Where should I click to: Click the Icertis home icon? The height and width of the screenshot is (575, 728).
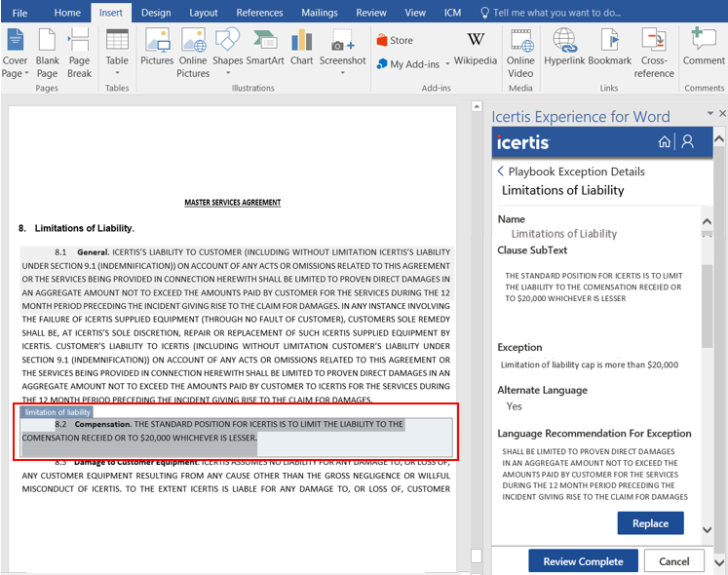pyautogui.click(x=665, y=142)
